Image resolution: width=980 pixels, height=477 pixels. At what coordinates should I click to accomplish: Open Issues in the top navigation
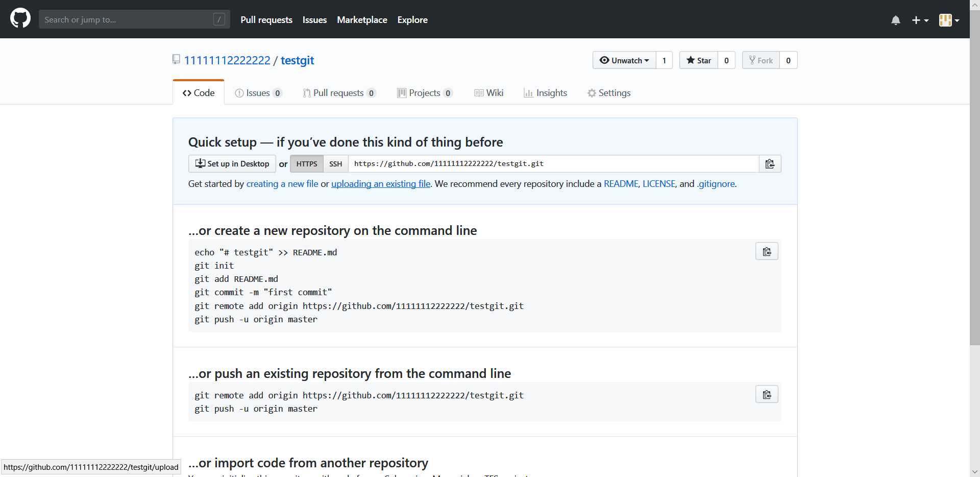(x=314, y=20)
